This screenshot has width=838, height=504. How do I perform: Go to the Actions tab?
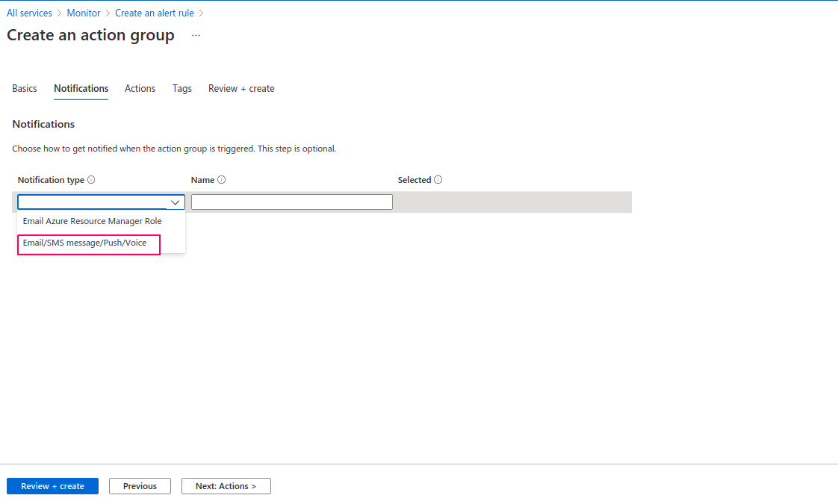click(x=140, y=89)
